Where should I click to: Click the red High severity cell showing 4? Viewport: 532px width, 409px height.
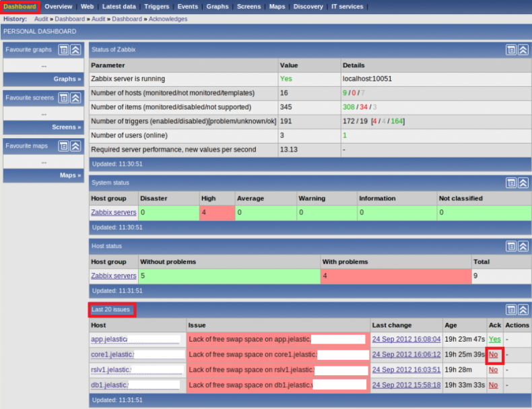(216, 212)
